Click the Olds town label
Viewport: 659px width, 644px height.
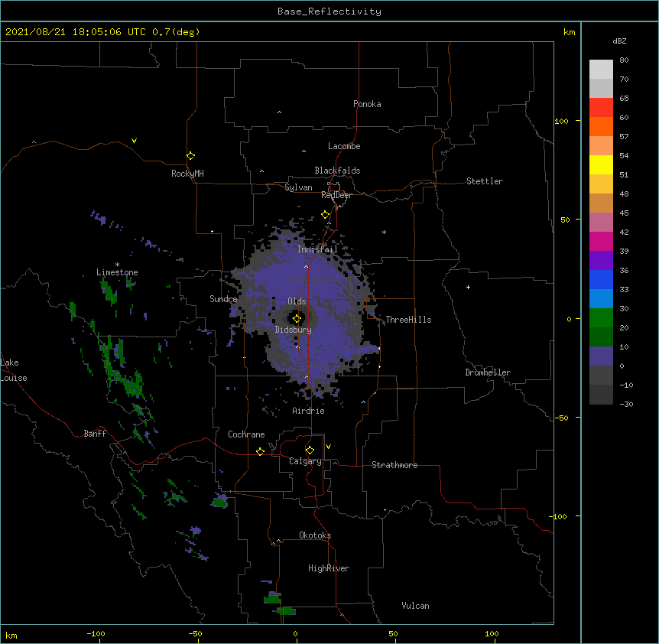click(297, 301)
